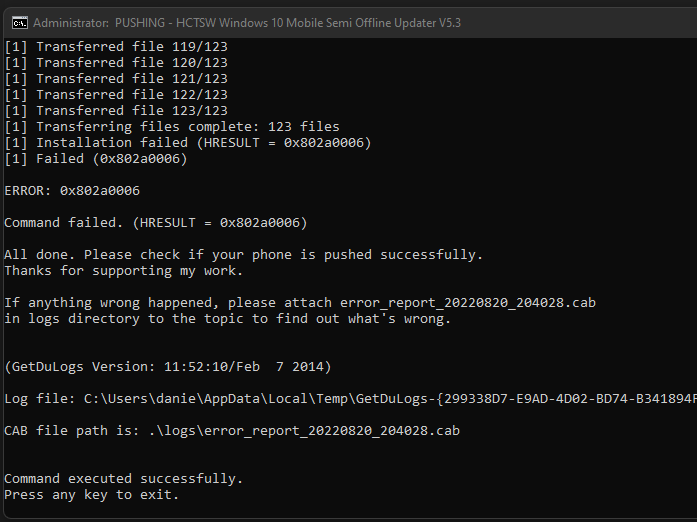Click the 'Transferred file 120/123' line
The height and width of the screenshot is (522, 697).
coord(116,62)
